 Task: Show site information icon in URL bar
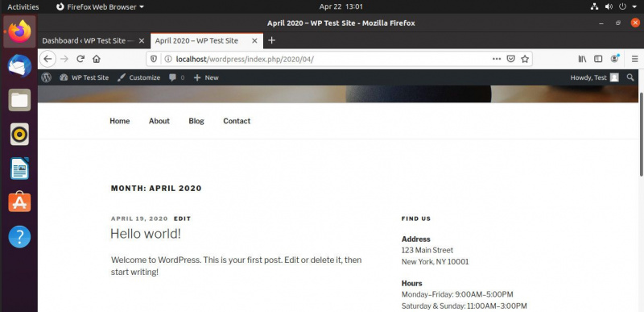168,59
